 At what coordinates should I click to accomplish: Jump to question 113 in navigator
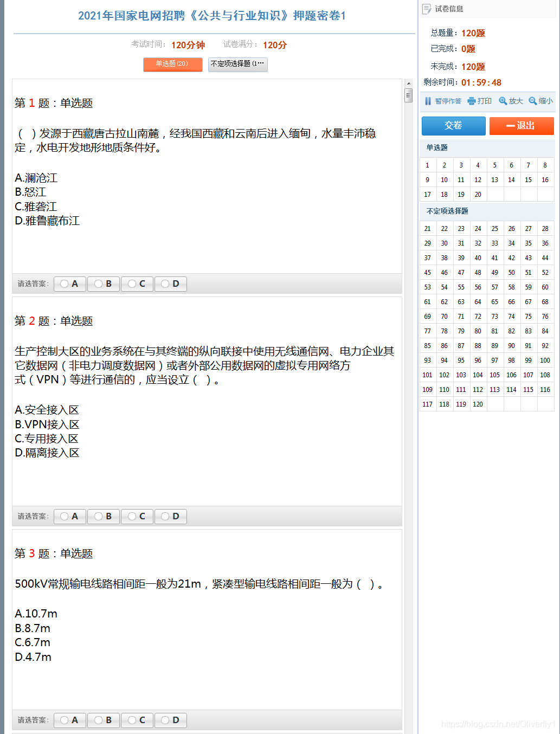(494, 390)
